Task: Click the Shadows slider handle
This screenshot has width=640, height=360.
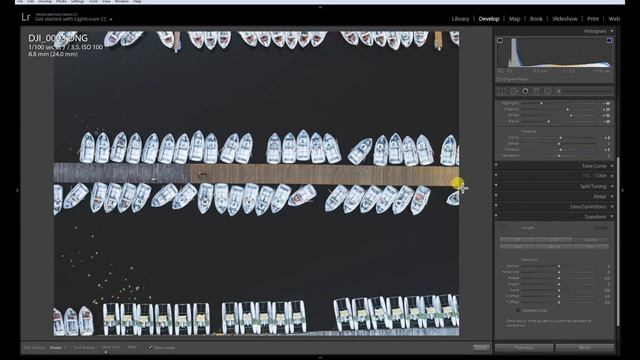Action: pos(567,109)
